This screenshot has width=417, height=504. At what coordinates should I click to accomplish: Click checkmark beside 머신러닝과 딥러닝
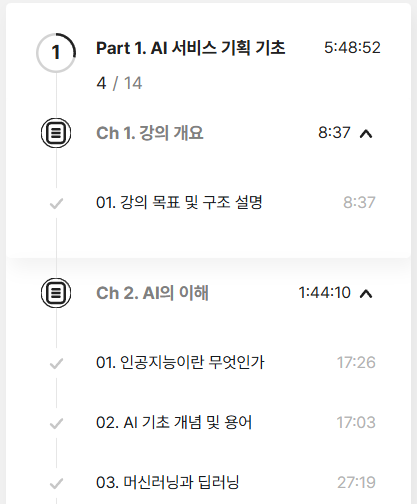[56, 483]
